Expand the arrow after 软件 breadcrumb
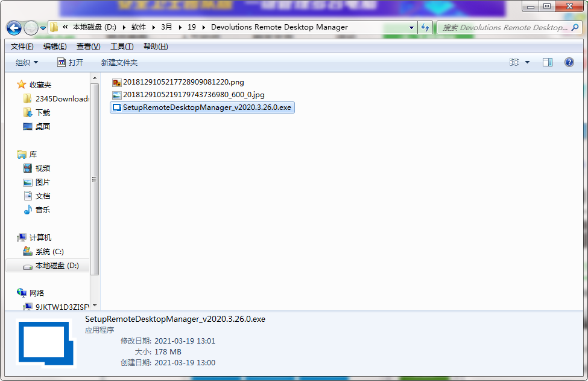 tap(153, 27)
